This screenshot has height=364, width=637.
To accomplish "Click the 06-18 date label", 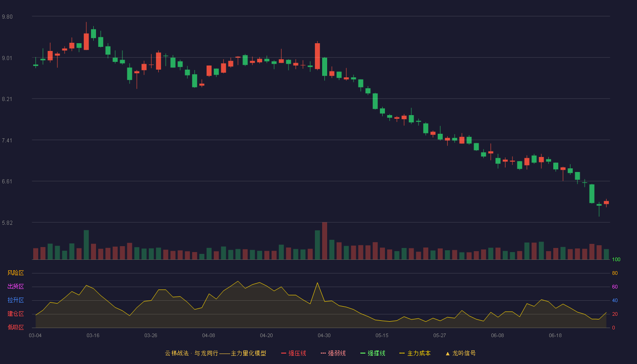I will click(555, 335).
